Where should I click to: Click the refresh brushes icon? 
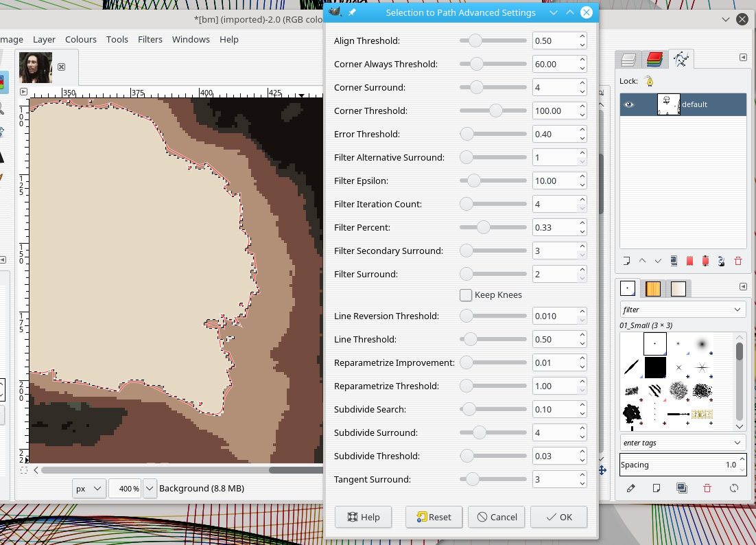point(733,488)
